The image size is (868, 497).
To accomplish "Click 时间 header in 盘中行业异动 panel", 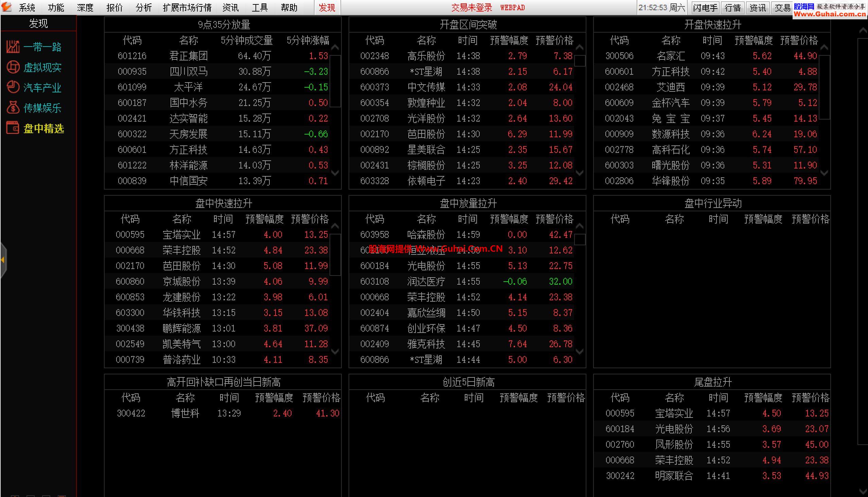I will pos(718,219).
